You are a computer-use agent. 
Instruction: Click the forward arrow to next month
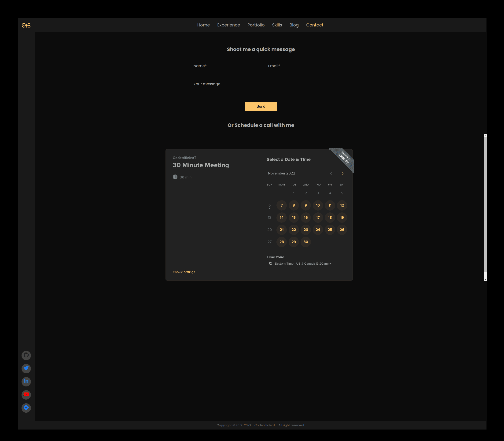(x=342, y=173)
